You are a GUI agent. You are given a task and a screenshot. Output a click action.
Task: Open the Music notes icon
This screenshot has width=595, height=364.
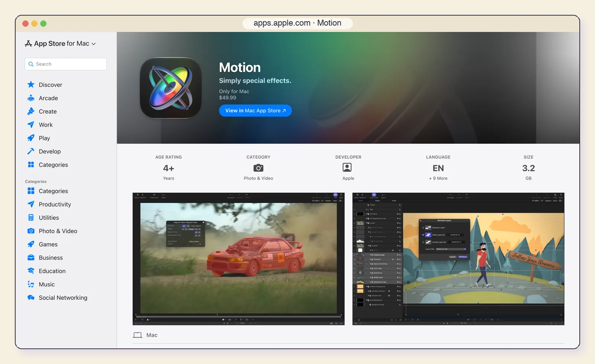point(31,285)
